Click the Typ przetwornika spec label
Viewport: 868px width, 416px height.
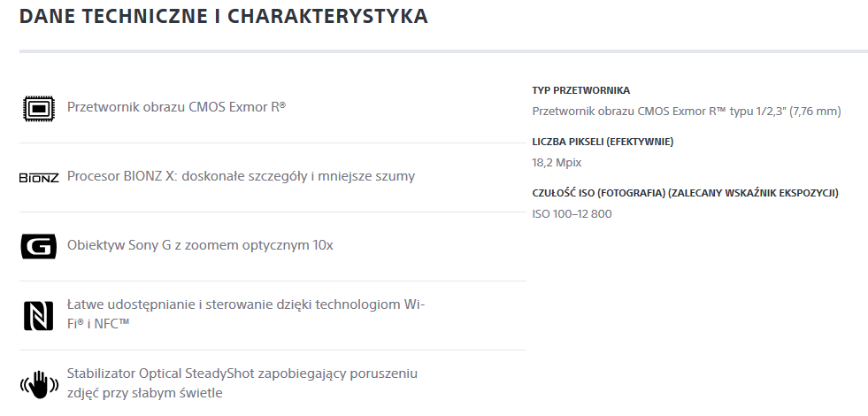[580, 90]
